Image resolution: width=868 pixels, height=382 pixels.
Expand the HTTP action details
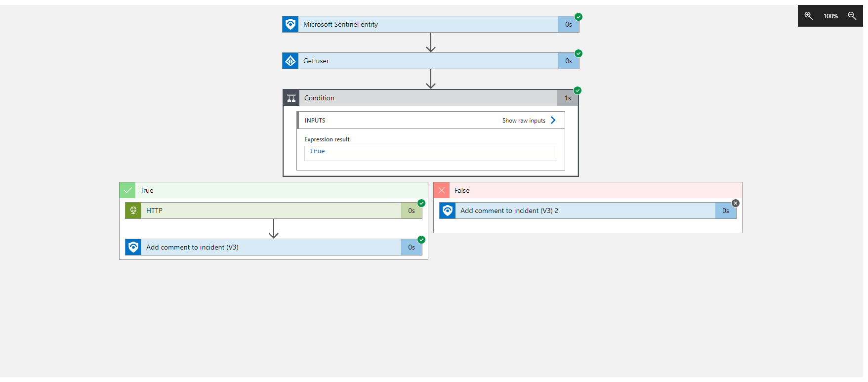pos(274,211)
